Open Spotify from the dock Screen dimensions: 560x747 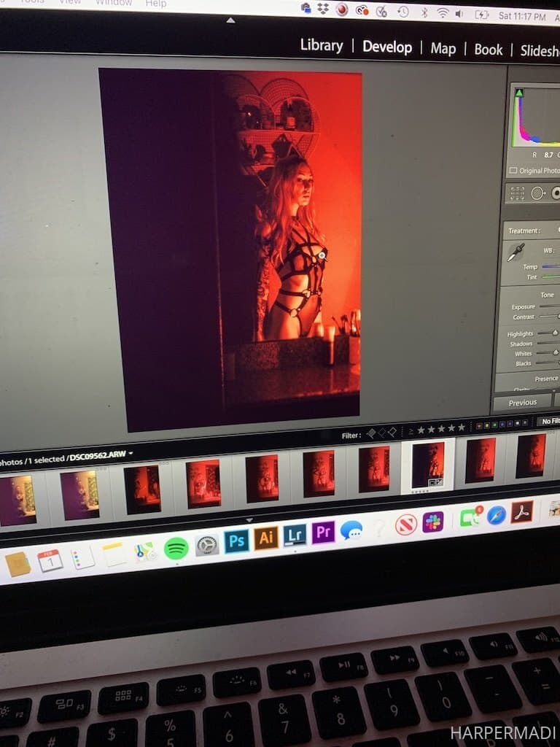click(176, 549)
